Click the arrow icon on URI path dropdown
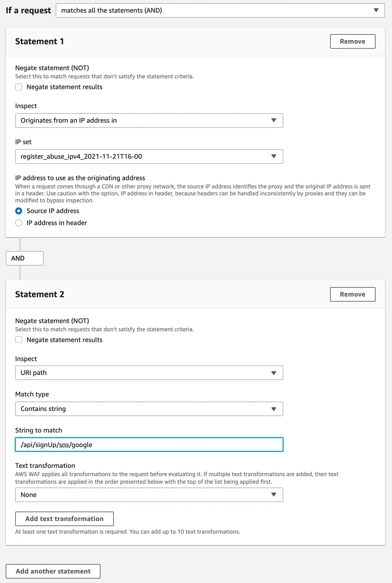The width and height of the screenshot is (392, 583). pos(274,373)
